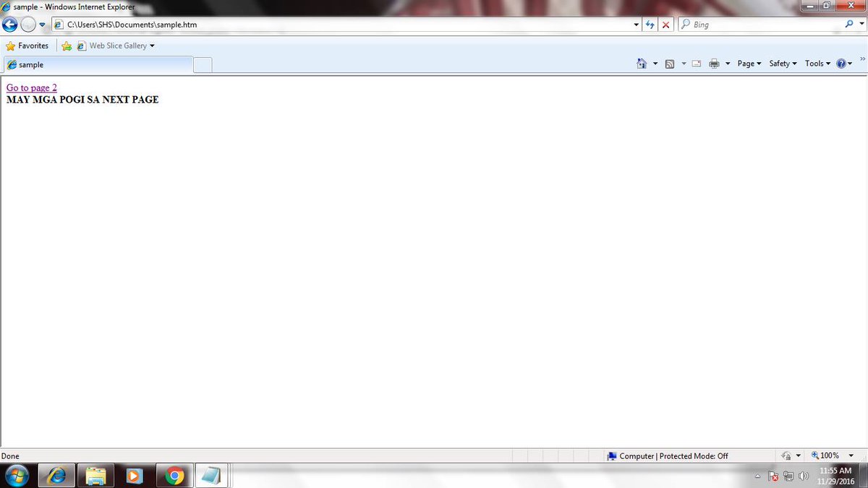Refresh the page with the blue arrows icon
The image size is (868, 488).
(x=650, y=25)
